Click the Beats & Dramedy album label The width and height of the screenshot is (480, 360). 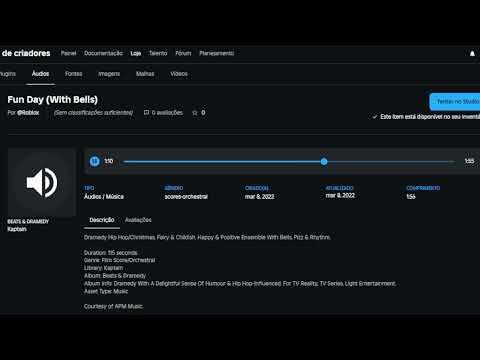[28, 222]
